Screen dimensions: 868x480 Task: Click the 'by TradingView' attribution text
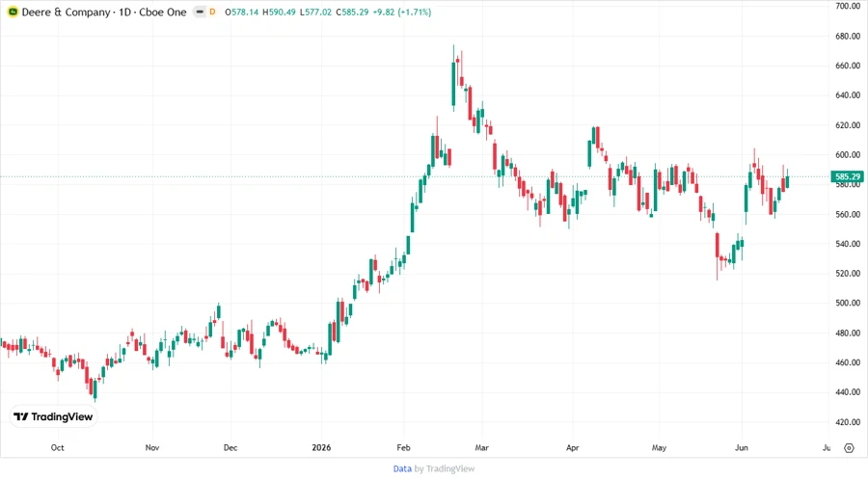click(x=445, y=469)
